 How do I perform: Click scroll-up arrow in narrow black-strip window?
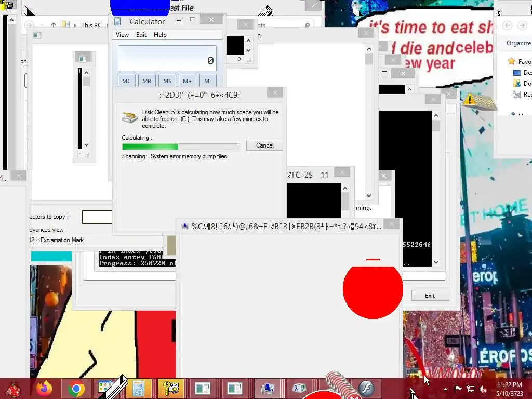pos(87,73)
